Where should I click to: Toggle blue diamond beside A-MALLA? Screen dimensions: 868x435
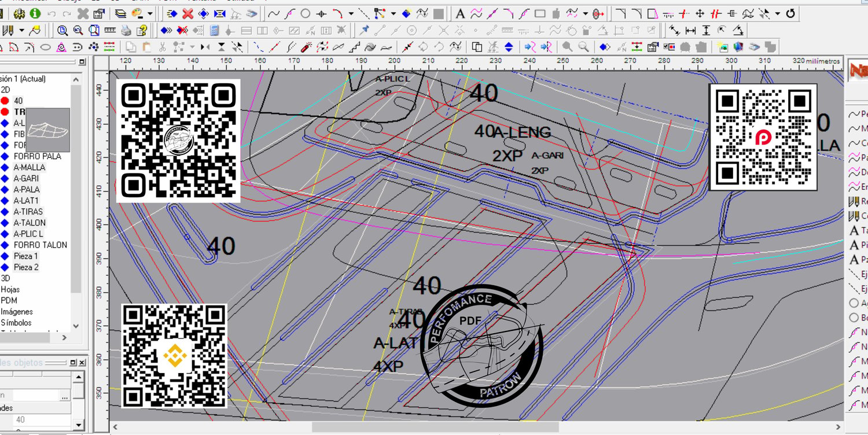point(5,167)
